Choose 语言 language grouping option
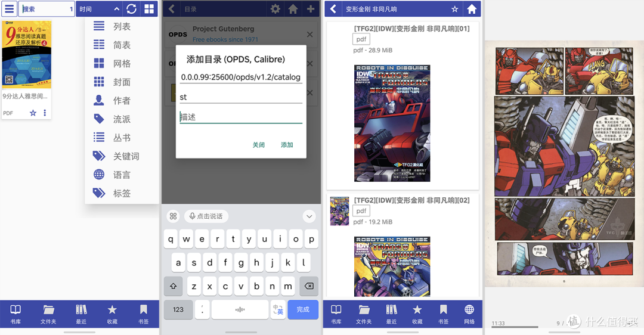This screenshot has height=335, width=644. click(x=122, y=175)
